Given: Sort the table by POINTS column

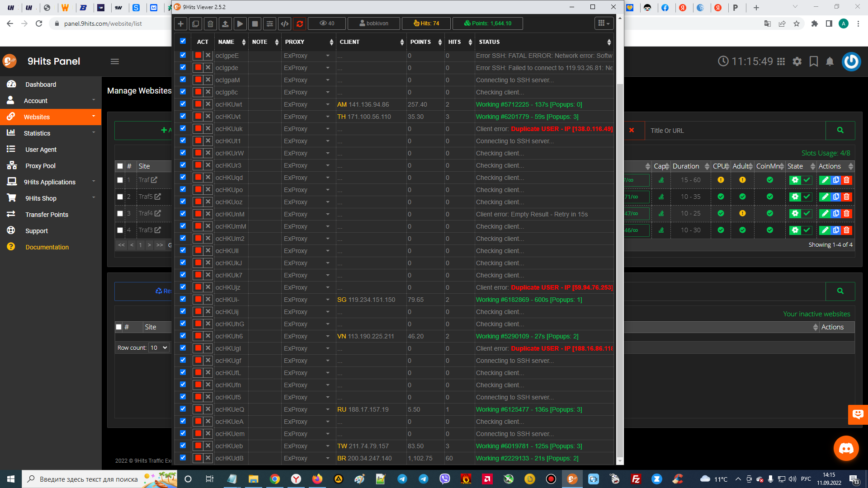Looking at the screenshot, I should (x=425, y=42).
